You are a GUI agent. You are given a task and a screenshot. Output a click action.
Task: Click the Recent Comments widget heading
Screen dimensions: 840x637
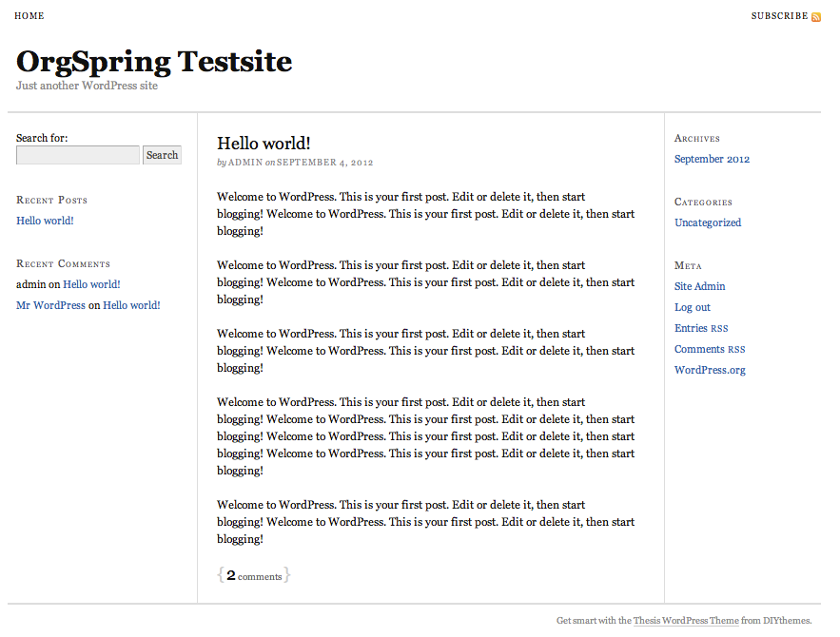[x=63, y=263]
